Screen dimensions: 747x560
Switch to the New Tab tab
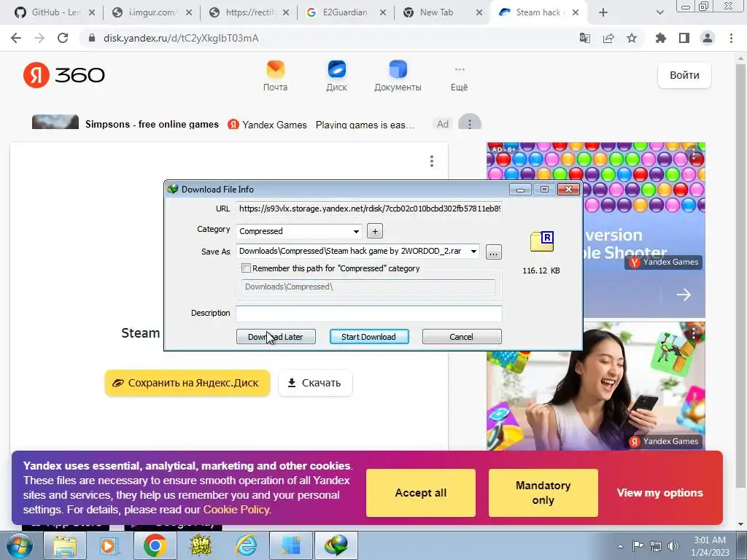click(x=443, y=12)
